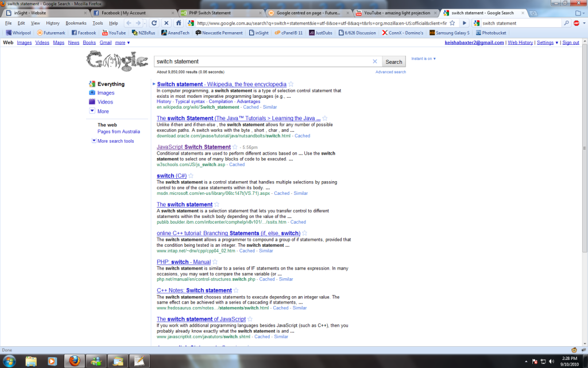The width and height of the screenshot is (588, 368).
Task: Open Windows Explorer from the taskbar
Action: pyautogui.click(x=31, y=361)
